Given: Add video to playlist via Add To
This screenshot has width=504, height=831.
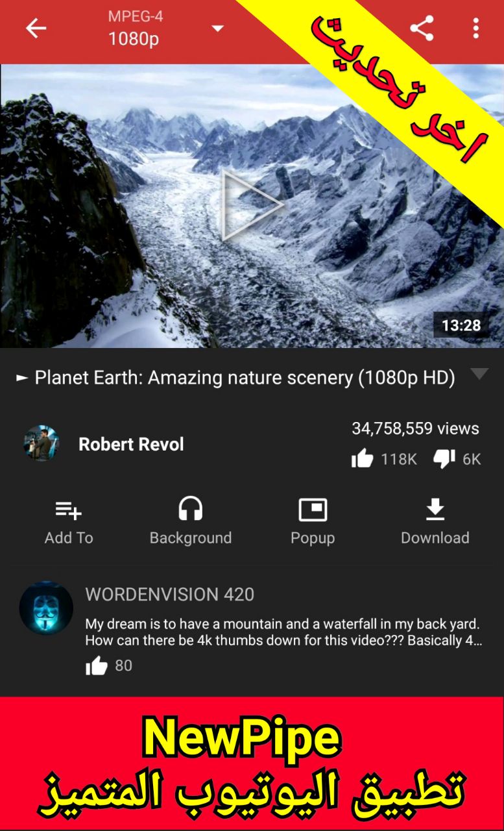Looking at the screenshot, I should click(x=69, y=521).
